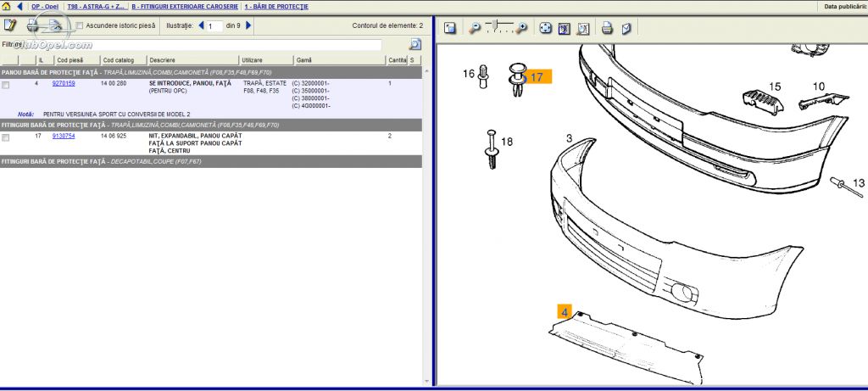Open B - FITINGURI EXTERIOARE CAROSERIE breadcrumb
The height and width of the screenshot is (391, 868).
pyautogui.click(x=185, y=7)
